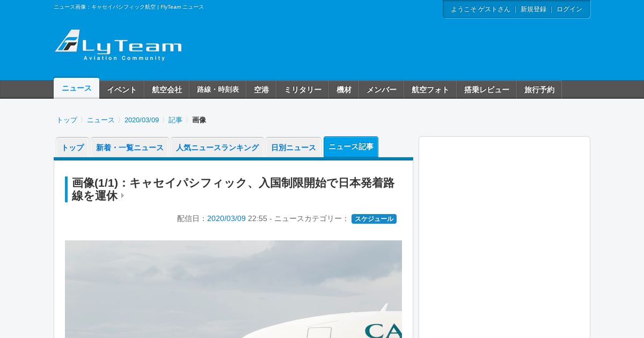The width and height of the screenshot is (644, 338).
Task: Open the 記事 breadcrumb link
Action: 175,120
